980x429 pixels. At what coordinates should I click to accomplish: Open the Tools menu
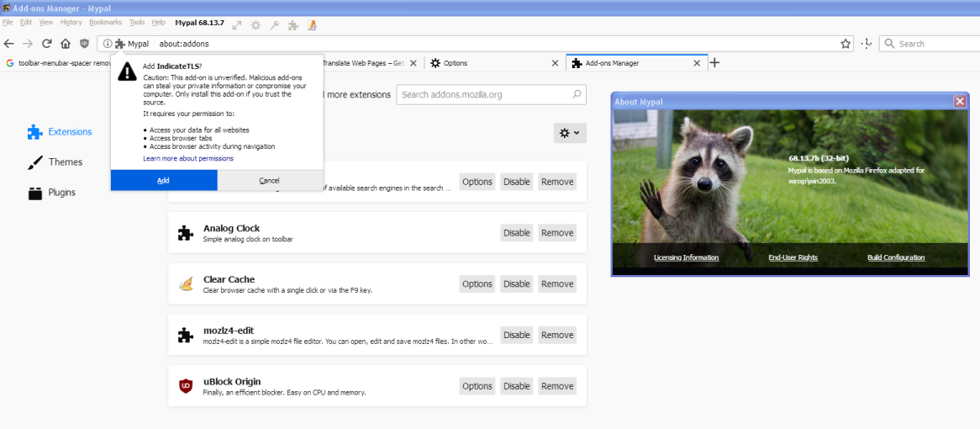[x=137, y=22]
